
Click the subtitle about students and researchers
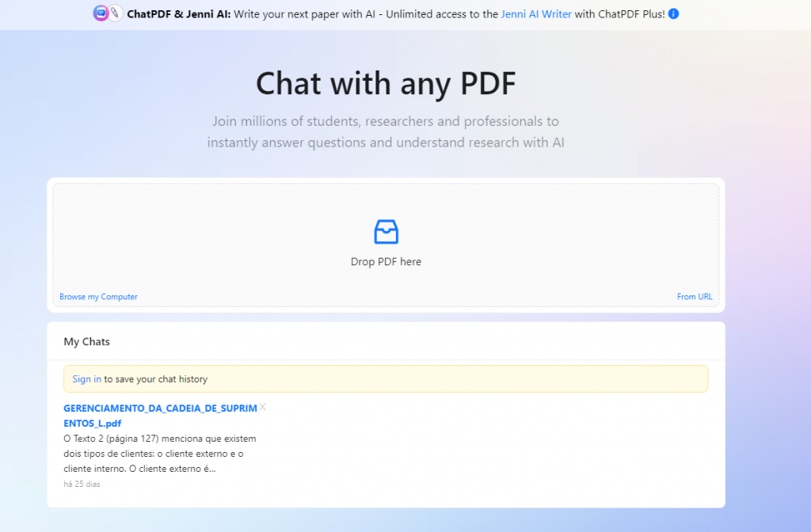386,132
